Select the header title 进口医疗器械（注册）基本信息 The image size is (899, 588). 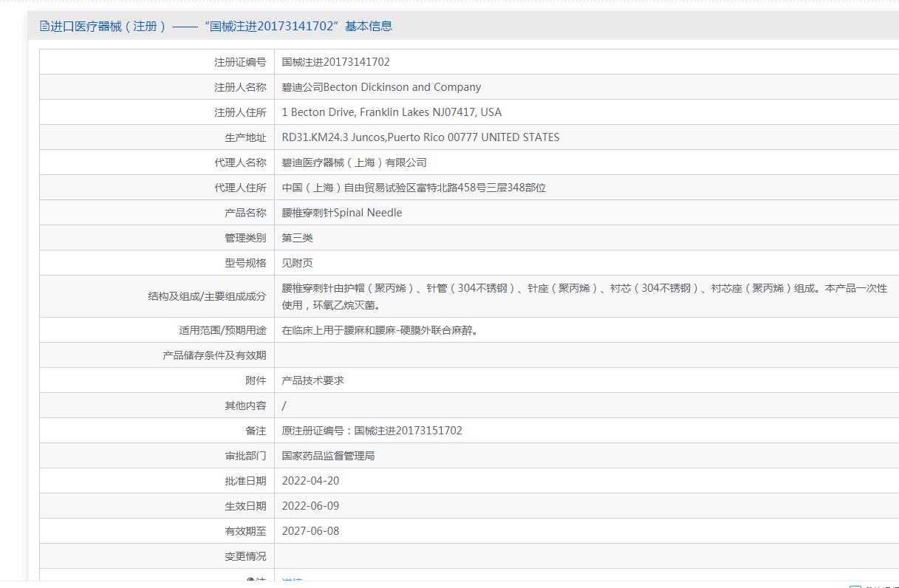point(221,27)
